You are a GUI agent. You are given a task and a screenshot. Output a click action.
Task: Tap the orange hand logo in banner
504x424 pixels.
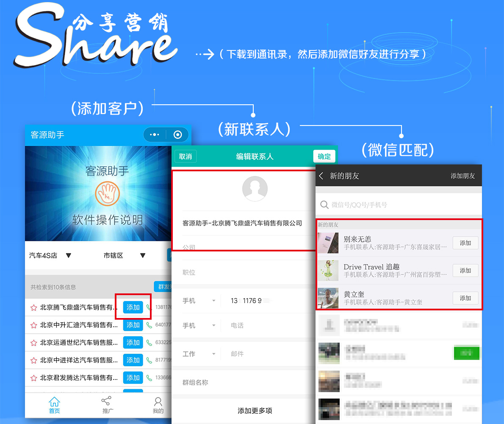107,194
